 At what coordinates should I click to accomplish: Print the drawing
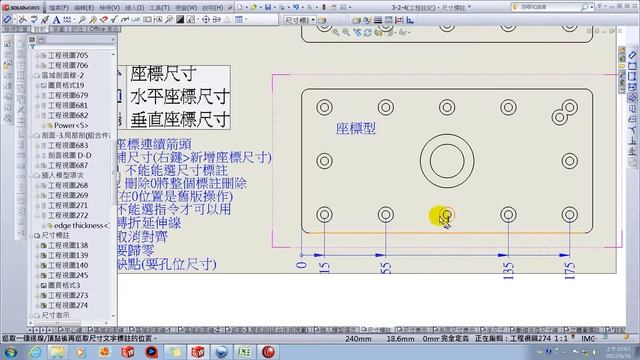(x=282, y=7)
